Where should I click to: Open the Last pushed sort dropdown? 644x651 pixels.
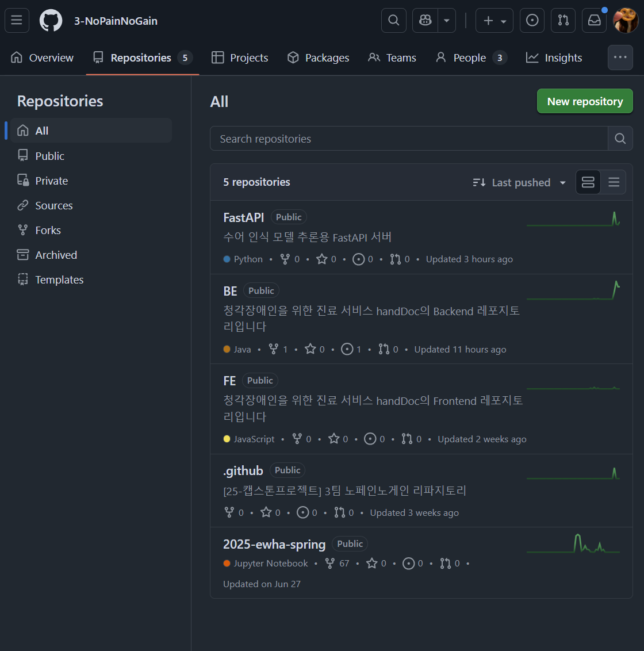click(519, 182)
